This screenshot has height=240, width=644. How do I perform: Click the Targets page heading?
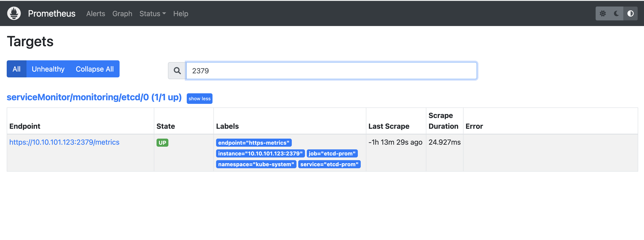(30, 41)
